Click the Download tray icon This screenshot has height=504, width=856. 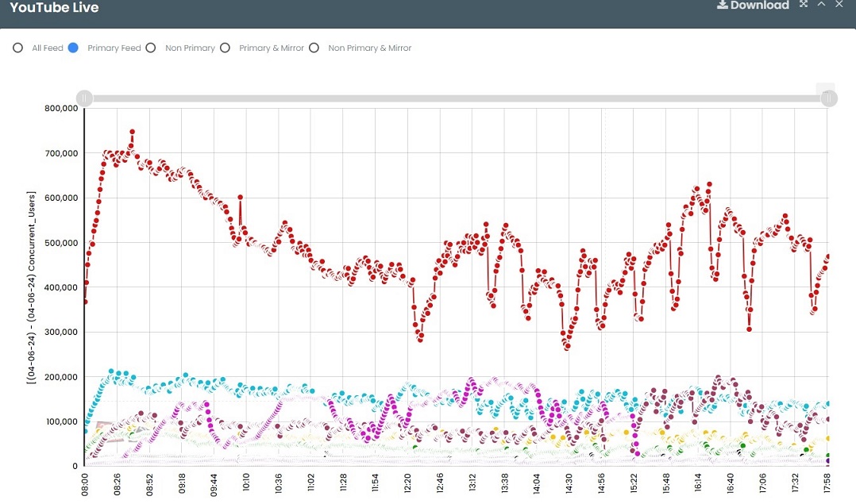tap(722, 5)
